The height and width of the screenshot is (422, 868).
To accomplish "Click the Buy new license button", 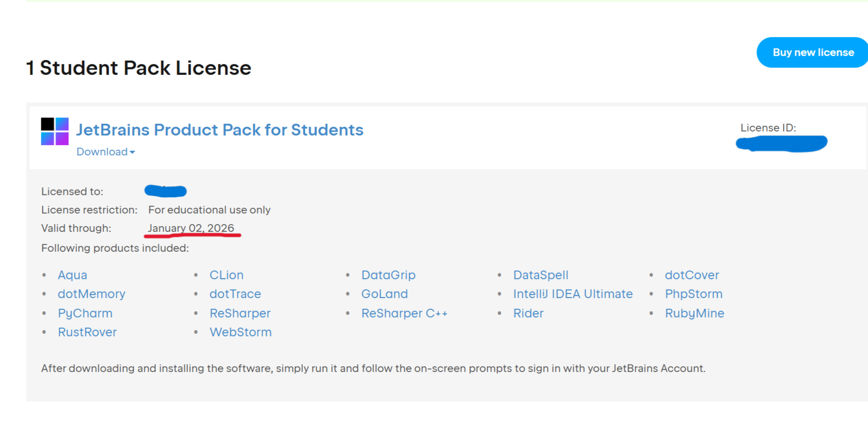I will (812, 52).
